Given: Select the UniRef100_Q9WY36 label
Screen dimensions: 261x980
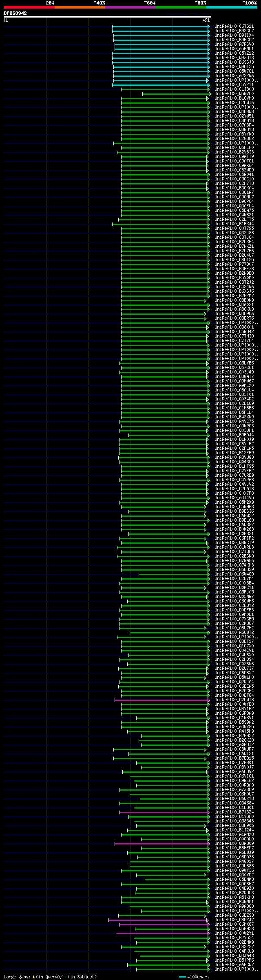Looking at the screenshot, I should coord(234,871).
